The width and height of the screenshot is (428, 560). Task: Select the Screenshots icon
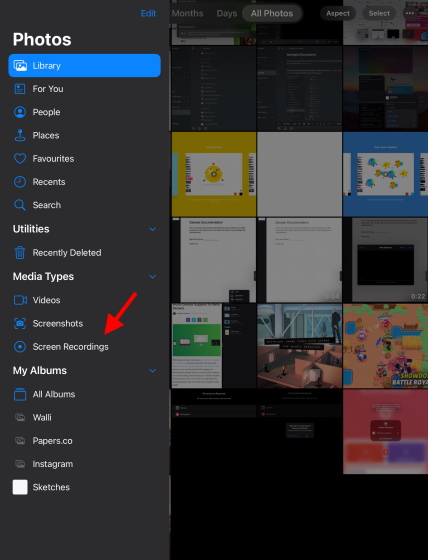pos(20,324)
